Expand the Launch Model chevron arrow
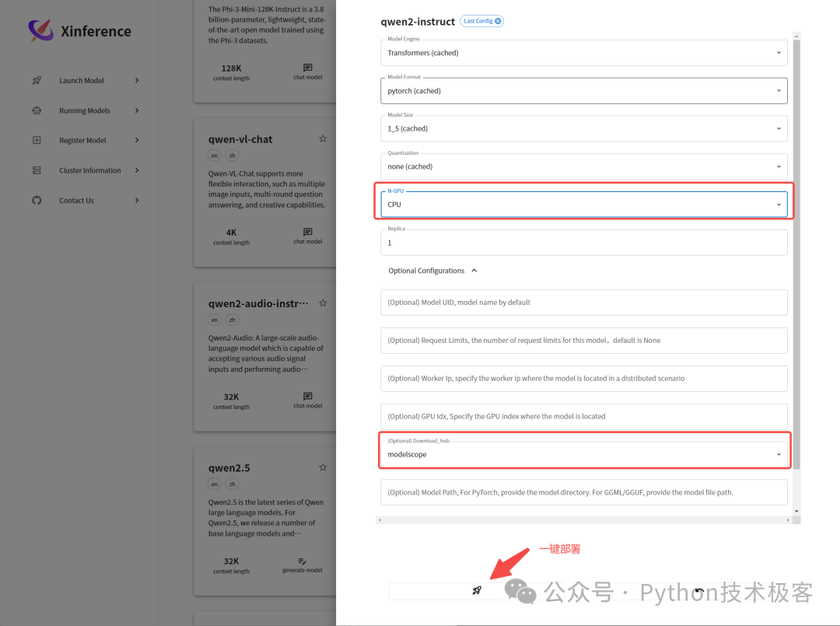840x626 pixels. point(137,80)
